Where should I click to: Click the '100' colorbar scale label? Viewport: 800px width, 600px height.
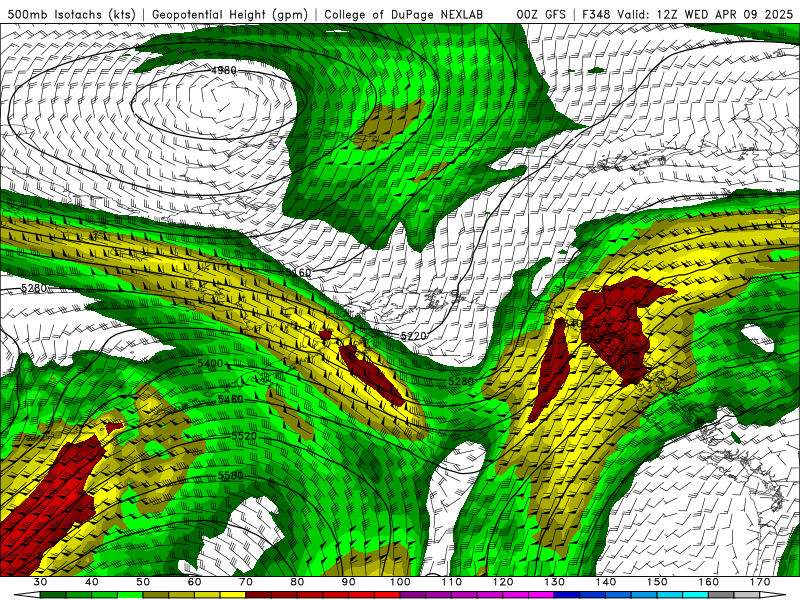pos(400,582)
